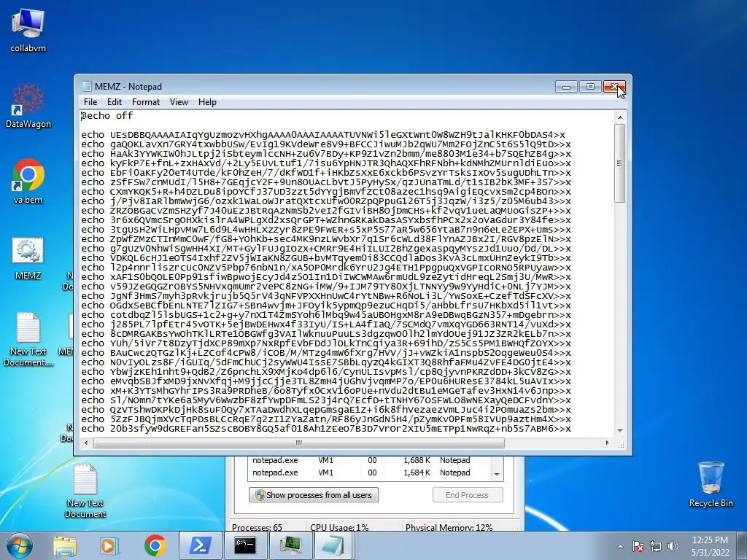The height and width of the screenshot is (560, 747).
Task: Switch to the Notepad taskbar button
Action: point(333,545)
